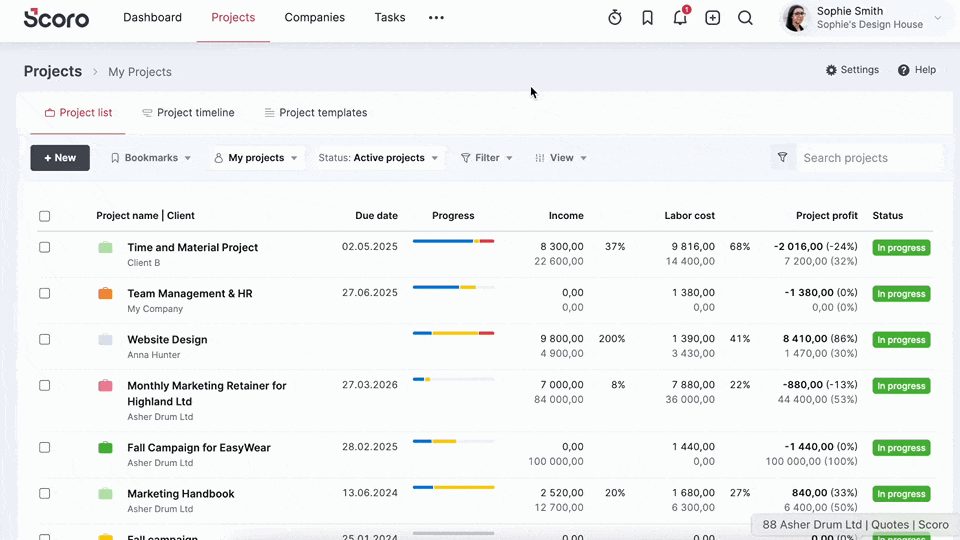Screen dimensions: 960x540
Task: Click the Marketing Handbook progress bar
Action: click(453, 487)
